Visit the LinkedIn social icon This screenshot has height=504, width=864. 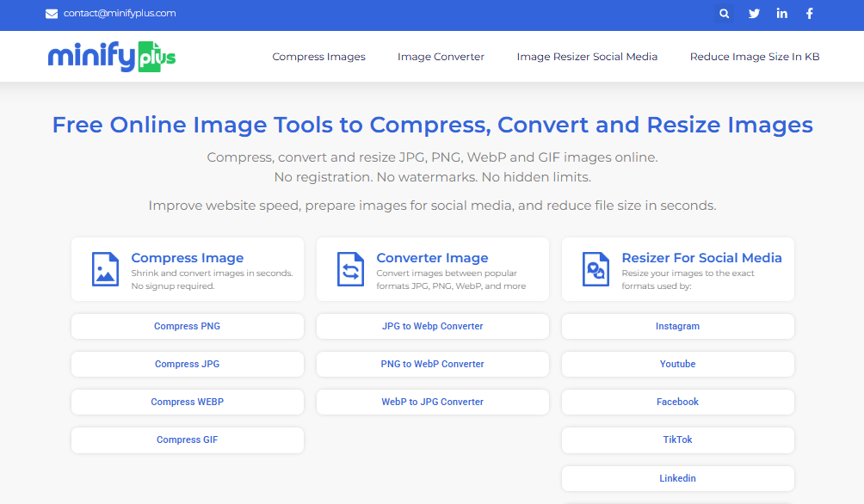781,14
